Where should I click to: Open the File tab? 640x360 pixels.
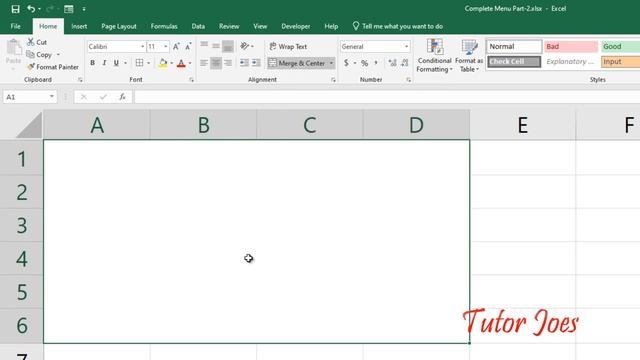(x=16, y=26)
